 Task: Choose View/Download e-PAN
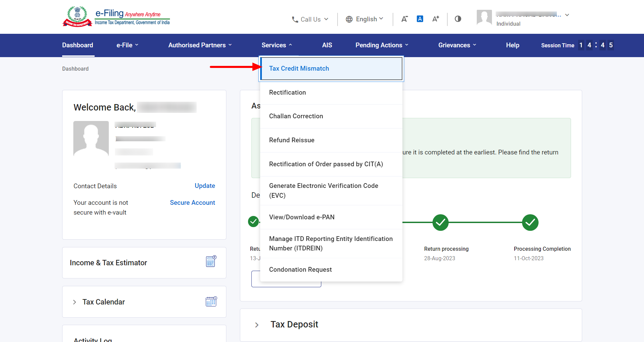[331, 217]
